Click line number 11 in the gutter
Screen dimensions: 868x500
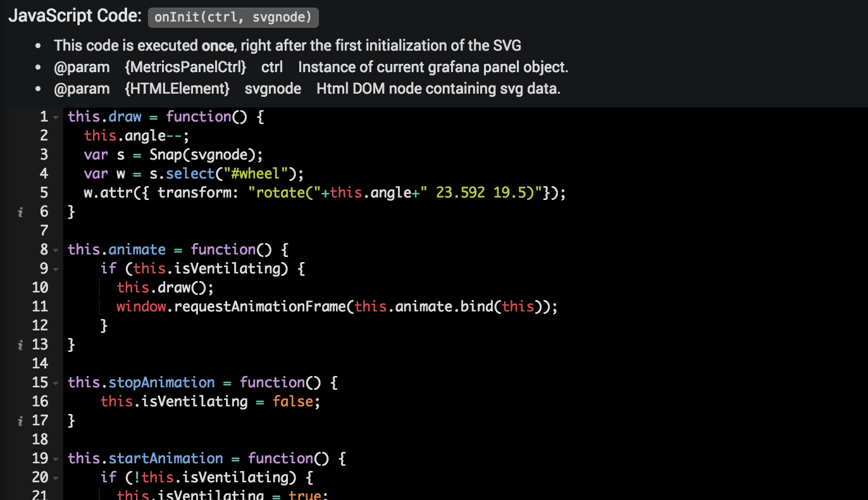tap(40, 306)
